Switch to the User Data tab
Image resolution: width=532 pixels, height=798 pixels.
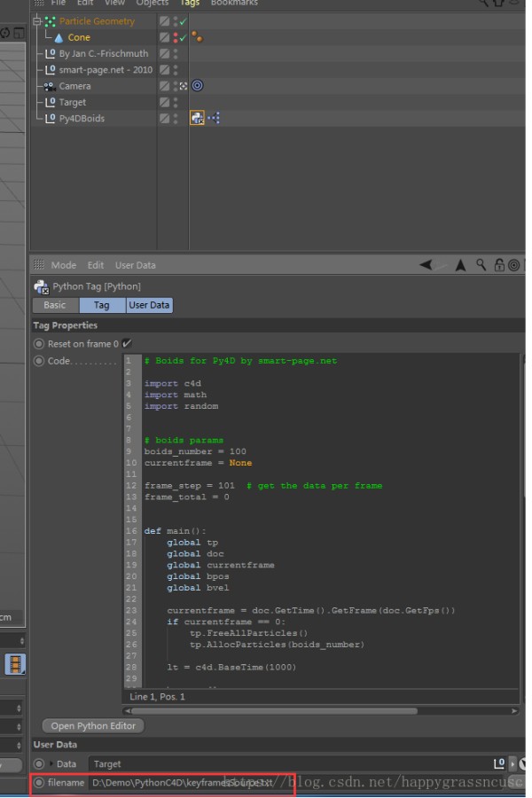point(149,305)
